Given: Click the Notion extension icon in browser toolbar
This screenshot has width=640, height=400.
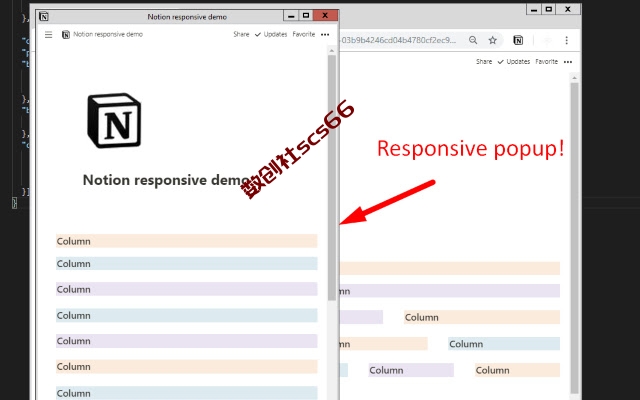Looking at the screenshot, I should [518, 40].
